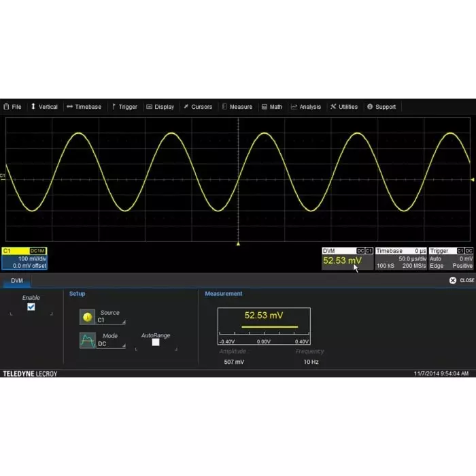Viewport: 476px width, 476px height.
Task: Open the Mode DC dropdown
Action: pyautogui.click(x=111, y=343)
